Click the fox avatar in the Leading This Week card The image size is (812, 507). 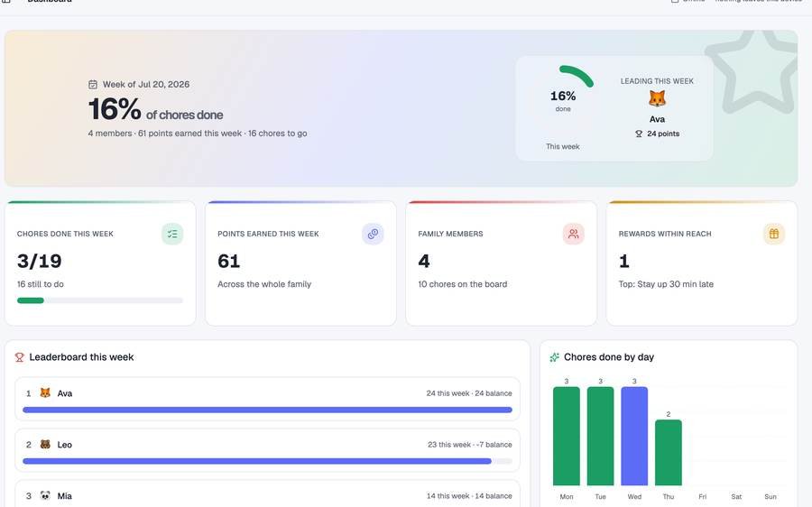tap(657, 98)
